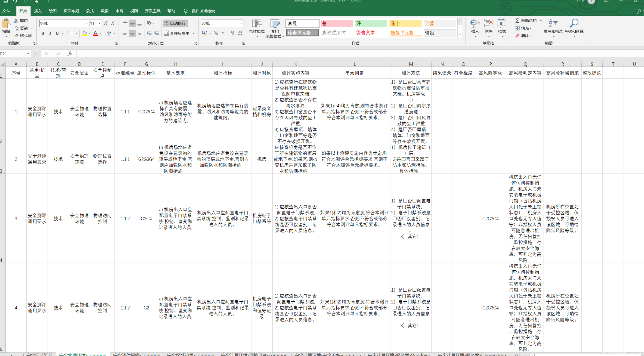Switch to the 数据 ribbon tab
This screenshot has width=644, height=356.
(x=104, y=11)
